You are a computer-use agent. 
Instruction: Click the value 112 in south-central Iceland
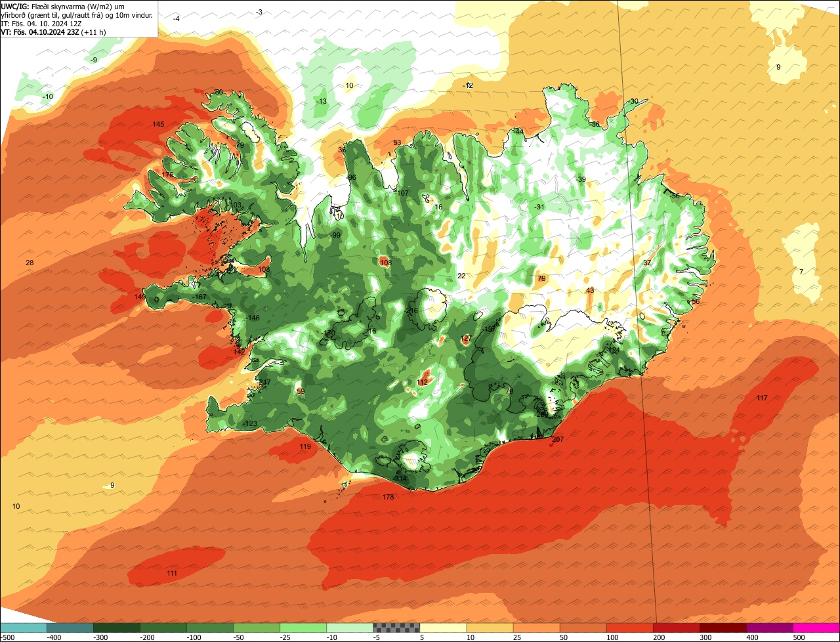[422, 383]
